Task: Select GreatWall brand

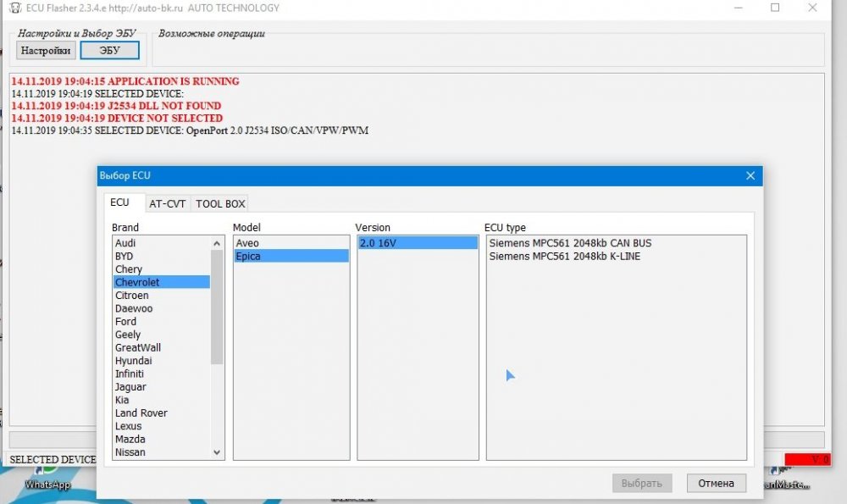Action: (162, 347)
